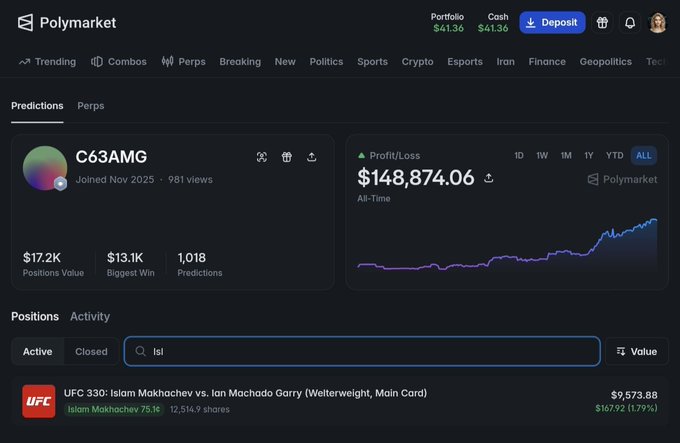680x443 pixels.
Task: View Portfolio balance $41.36
Action: click(448, 23)
